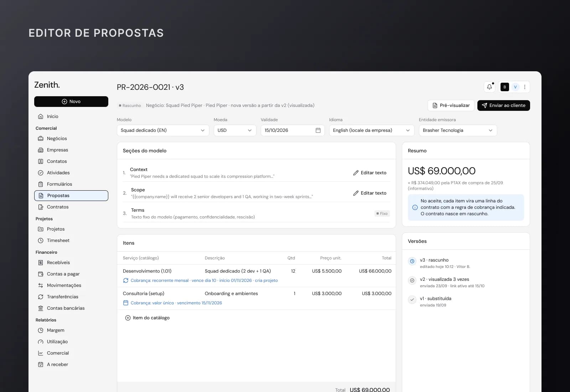Viewport: 570px width, 392px height.
Task: Click the Onboarding e ambientes description
Action: [231, 294]
